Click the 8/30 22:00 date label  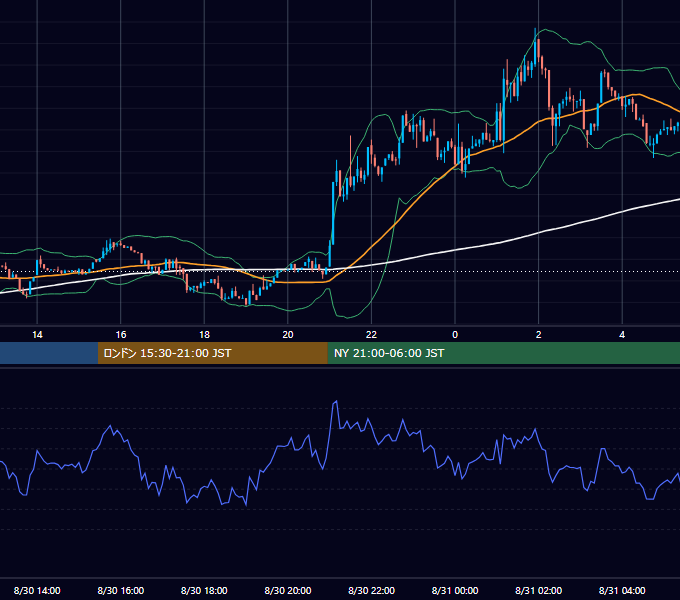pyautogui.click(x=371, y=590)
